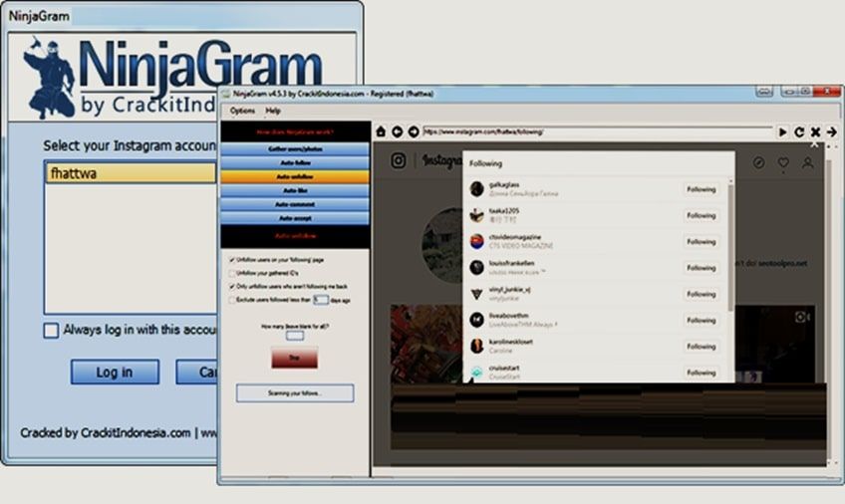Select the Auto-like tab
This screenshot has height=504, width=845.
[295, 190]
